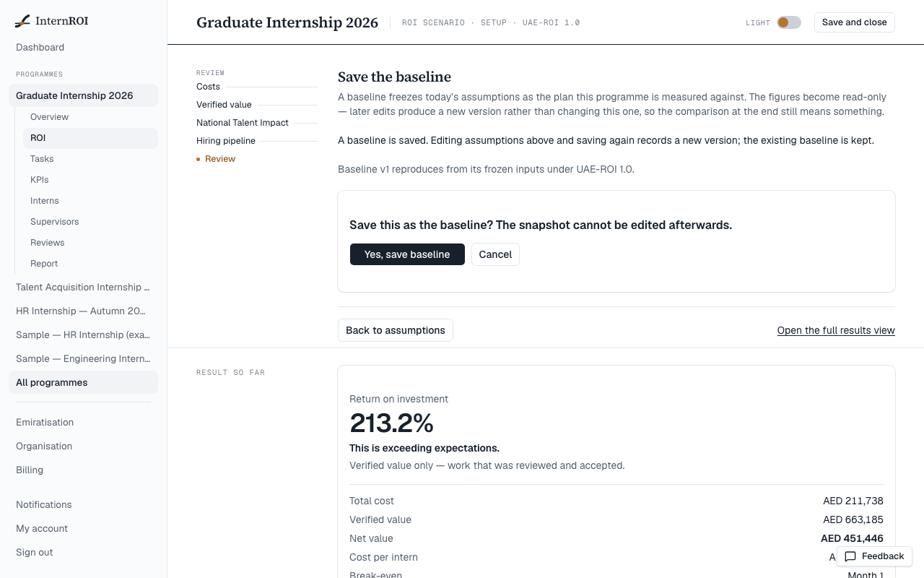Confirm with Yes, save baseline

tap(407, 254)
